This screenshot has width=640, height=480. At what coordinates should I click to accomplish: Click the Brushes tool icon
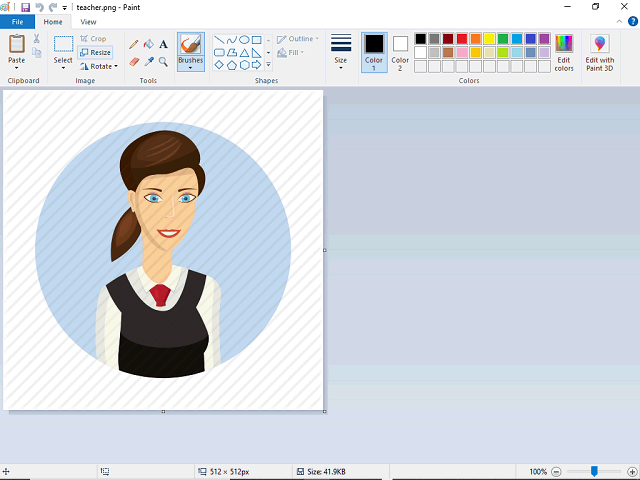point(191,44)
